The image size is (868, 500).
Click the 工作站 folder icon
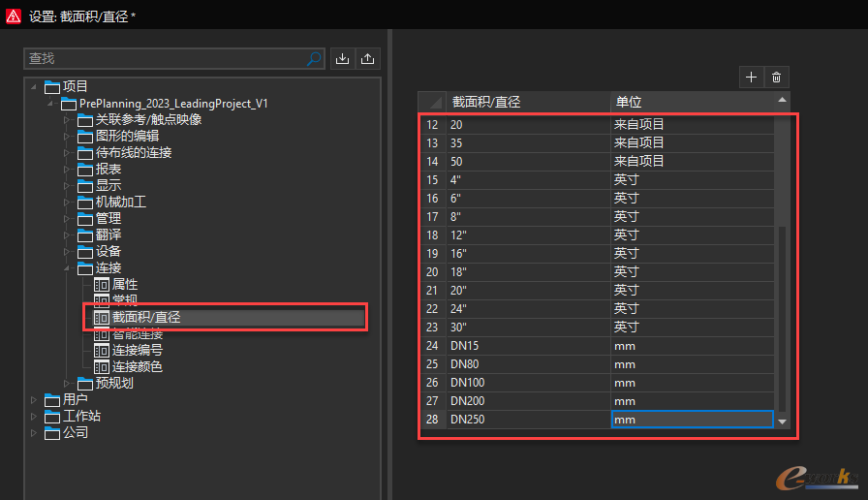[x=52, y=417]
